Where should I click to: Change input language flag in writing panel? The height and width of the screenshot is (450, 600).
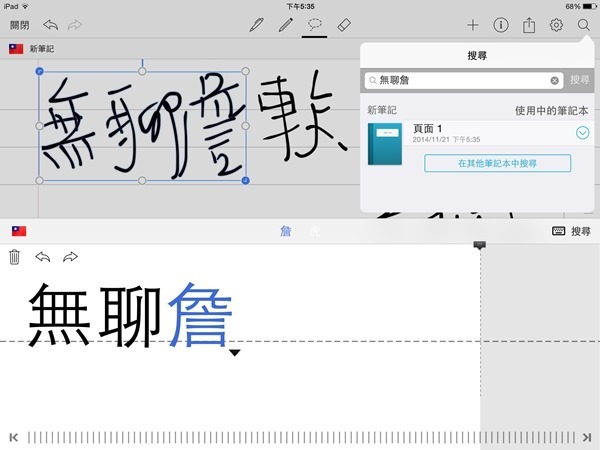(x=19, y=231)
